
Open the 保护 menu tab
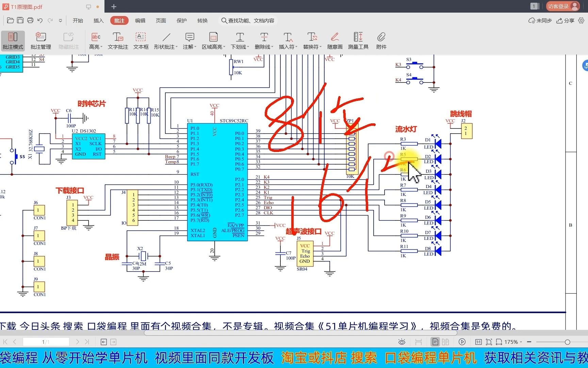click(182, 20)
